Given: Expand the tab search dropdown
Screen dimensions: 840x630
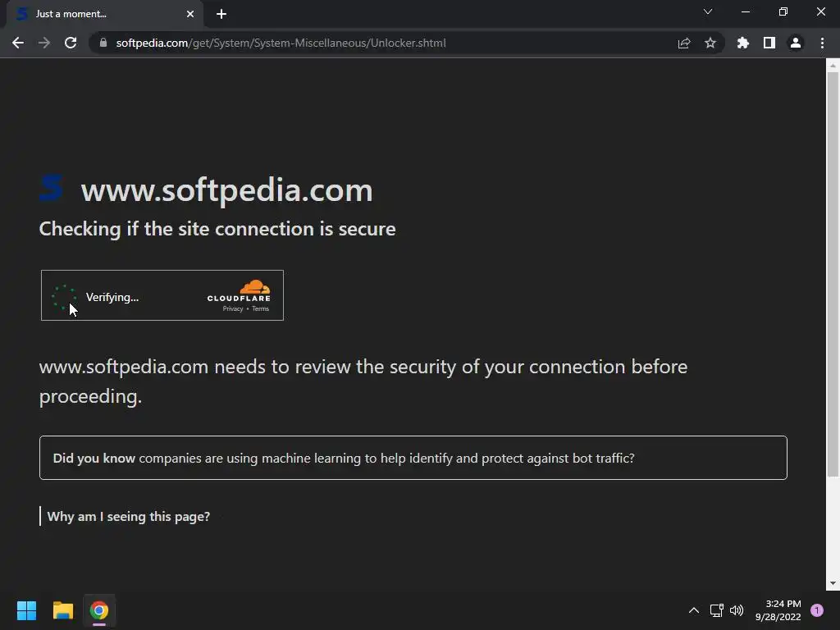Looking at the screenshot, I should click(x=708, y=12).
